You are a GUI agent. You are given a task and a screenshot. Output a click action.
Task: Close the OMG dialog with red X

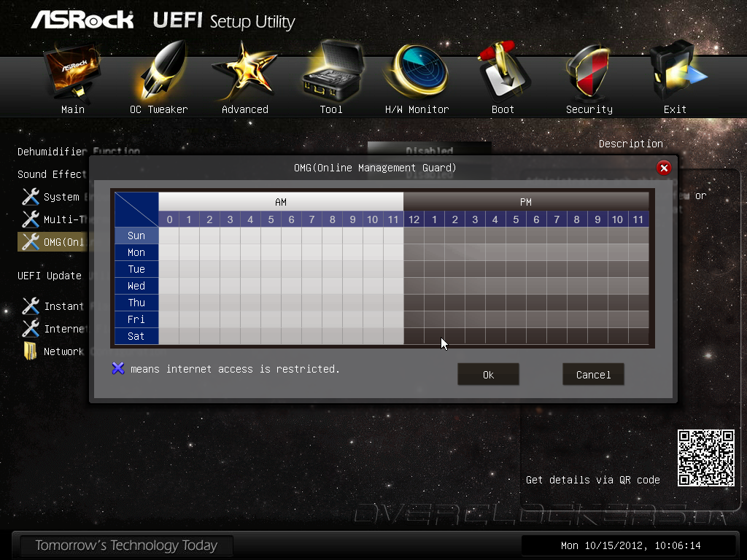pos(664,168)
